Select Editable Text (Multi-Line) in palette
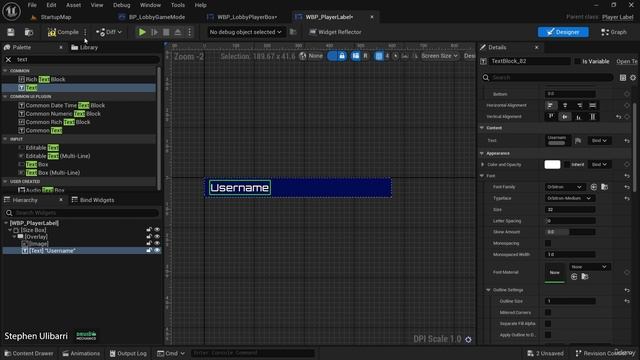Viewport: 640px width, 360px height. point(58,156)
